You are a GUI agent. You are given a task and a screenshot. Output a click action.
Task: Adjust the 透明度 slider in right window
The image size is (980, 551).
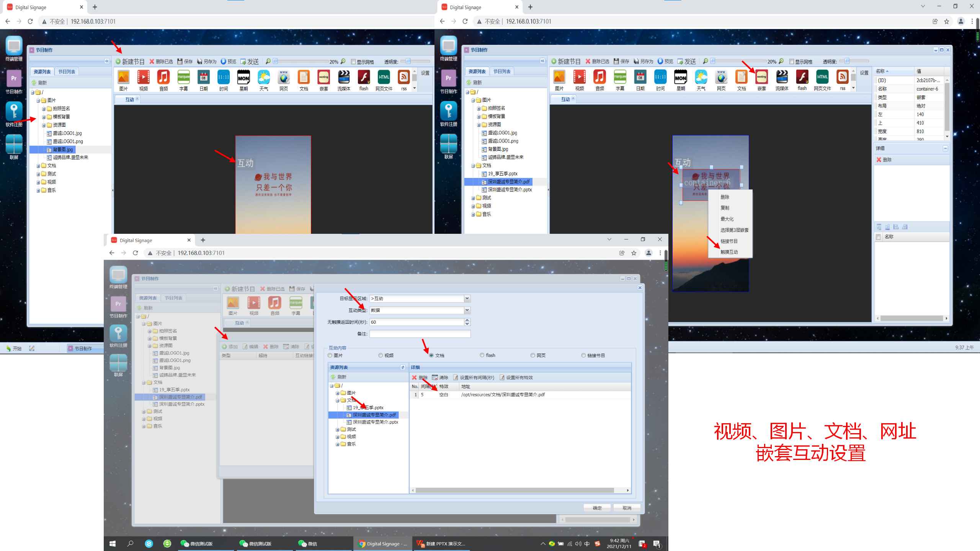coord(847,61)
